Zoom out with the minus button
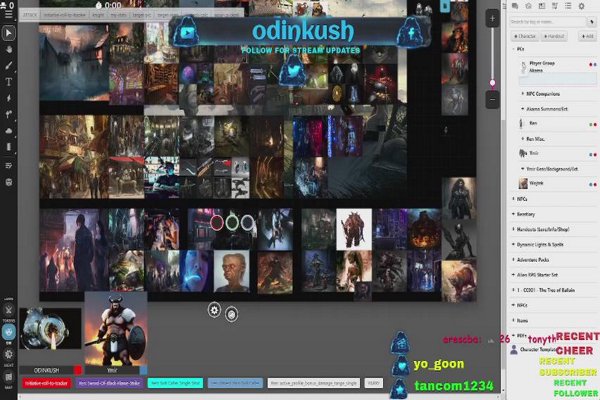Screen dimensions: 600x400 click(x=492, y=100)
